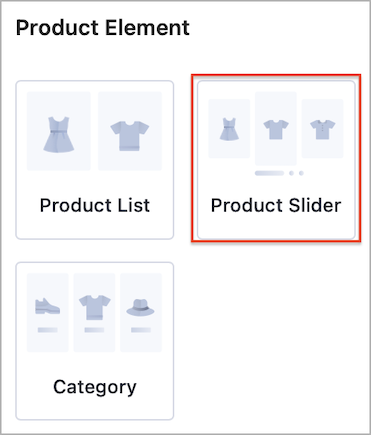The width and height of the screenshot is (371, 435).
Task: Click caption bar under the hat thumbnail
Action: (141, 330)
